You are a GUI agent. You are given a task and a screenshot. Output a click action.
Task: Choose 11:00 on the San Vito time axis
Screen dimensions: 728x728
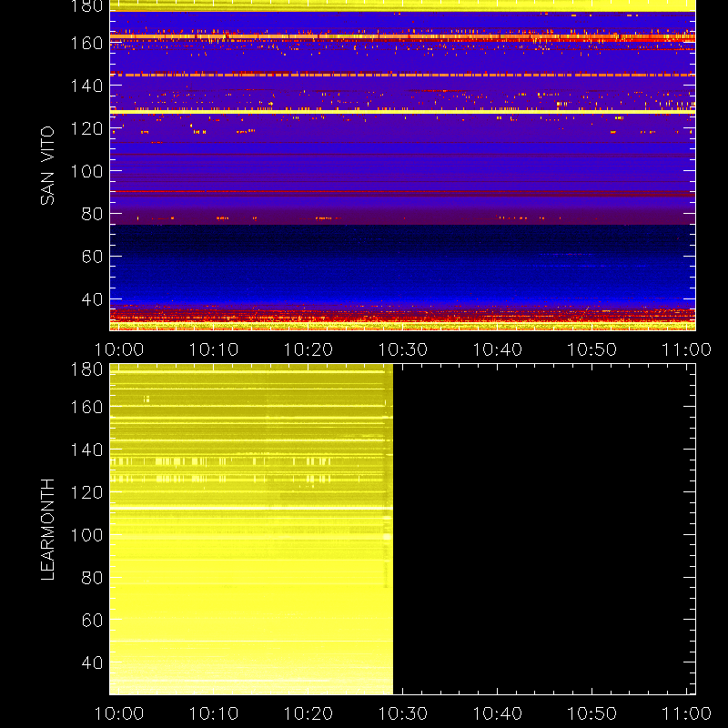(x=686, y=349)
